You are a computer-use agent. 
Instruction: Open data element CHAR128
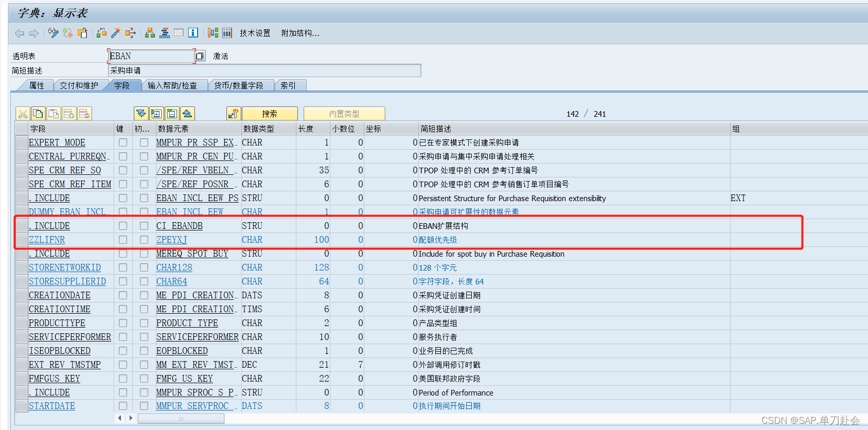(174, 267)
